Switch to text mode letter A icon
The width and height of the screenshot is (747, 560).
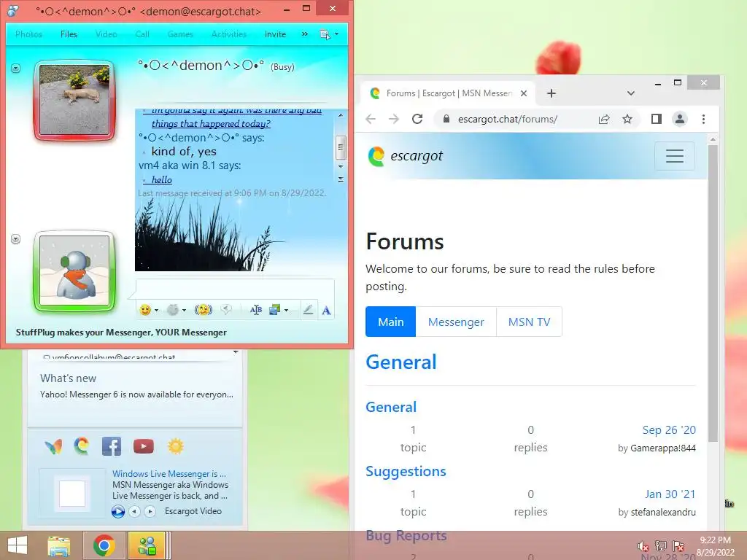point(326,311)
